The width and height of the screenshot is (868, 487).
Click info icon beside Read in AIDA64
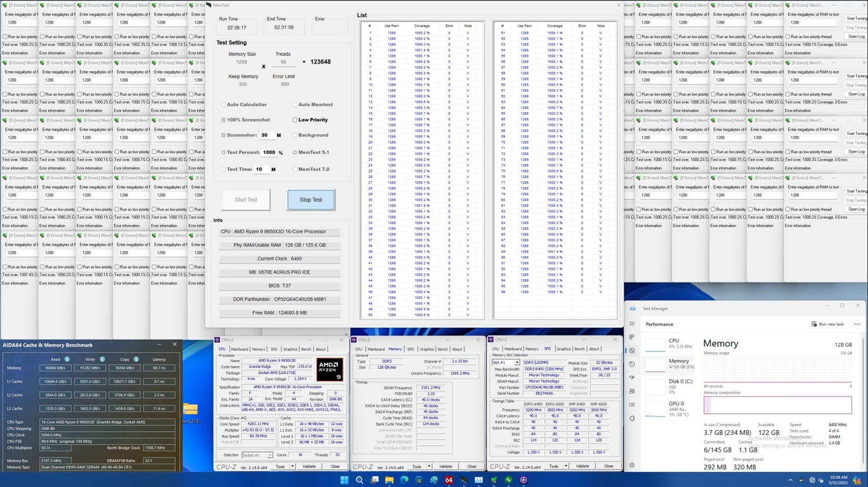[x=67, y=360]
